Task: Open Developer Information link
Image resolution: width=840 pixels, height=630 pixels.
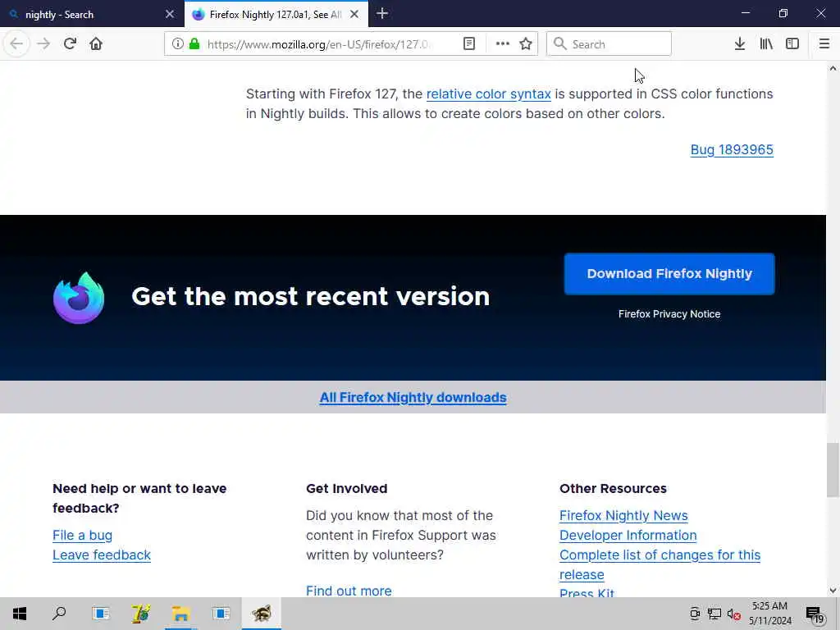Action: tap(628, 535)
